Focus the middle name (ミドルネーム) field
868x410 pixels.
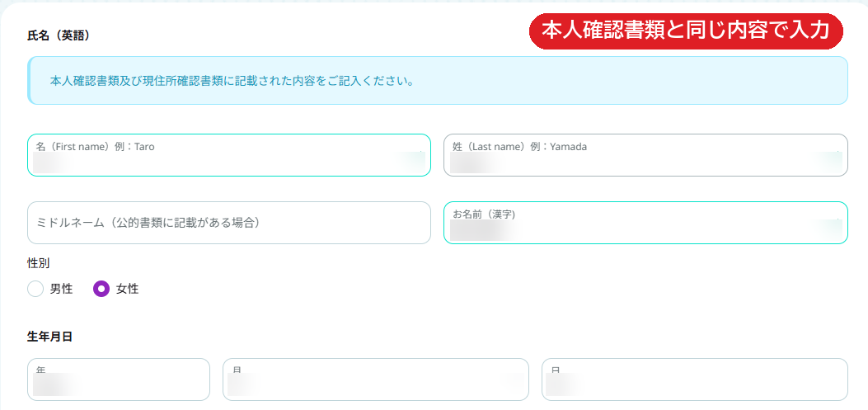pyautogui.click(x=228, y=223)
